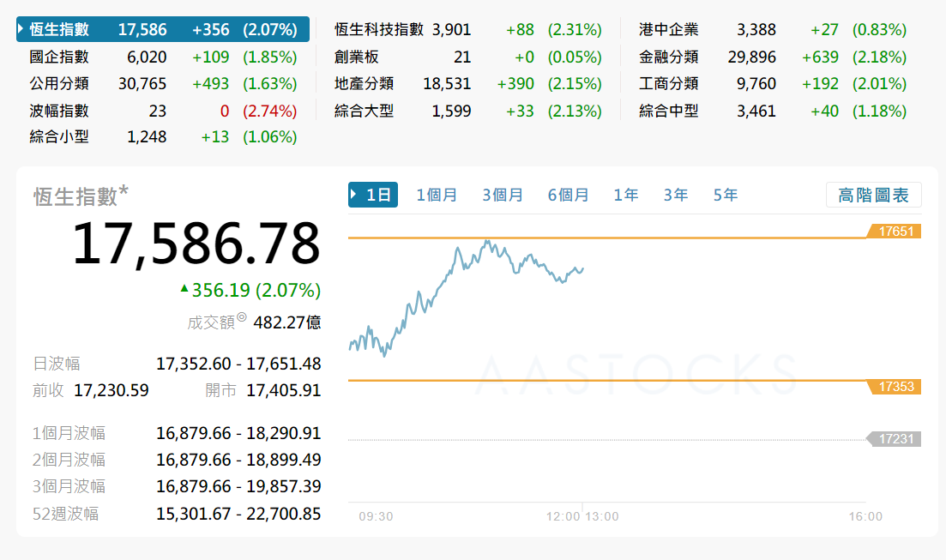Switch to the 1個月 chart period tab
Screen dimensions: 946x560
click(437, 195)
